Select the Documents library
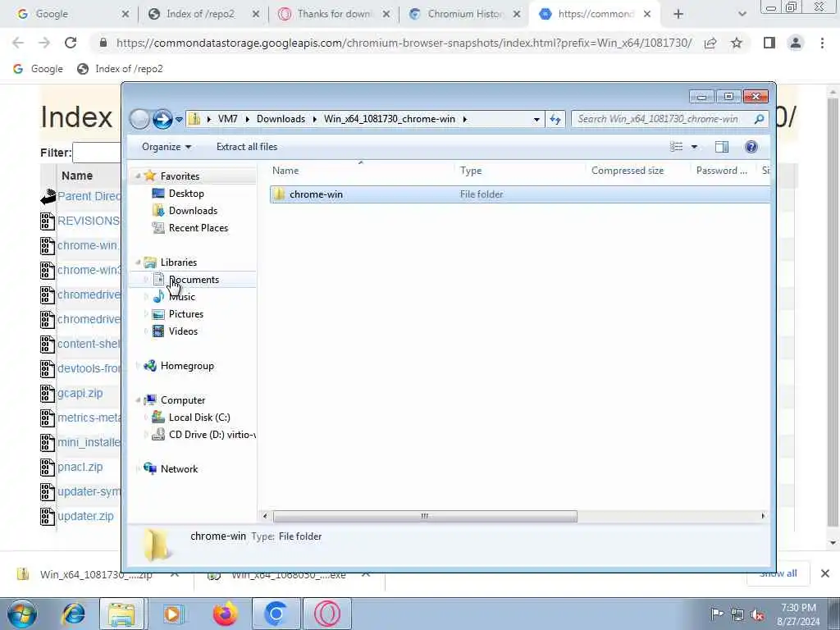The height and width of the screenshot is (630, 840). point(194,280)
